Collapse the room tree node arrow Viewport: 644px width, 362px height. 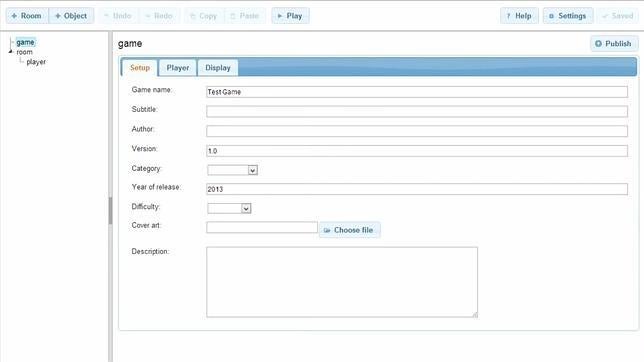pyautogui.click(x=11, y=52)
